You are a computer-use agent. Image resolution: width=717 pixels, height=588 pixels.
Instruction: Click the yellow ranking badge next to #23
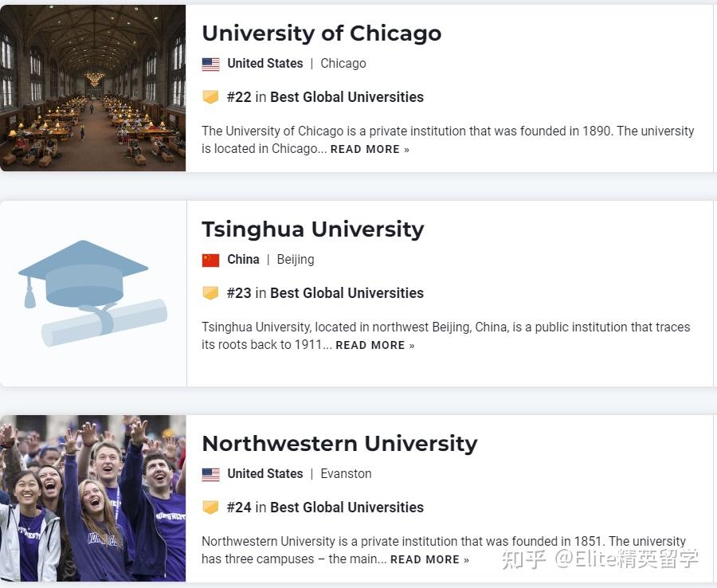pos(210,292)
